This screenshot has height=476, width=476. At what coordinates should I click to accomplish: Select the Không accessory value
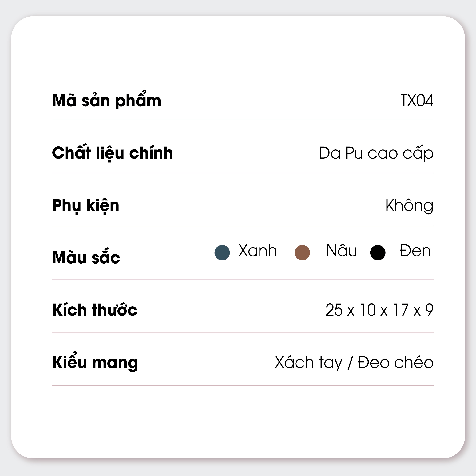(409, 206)
